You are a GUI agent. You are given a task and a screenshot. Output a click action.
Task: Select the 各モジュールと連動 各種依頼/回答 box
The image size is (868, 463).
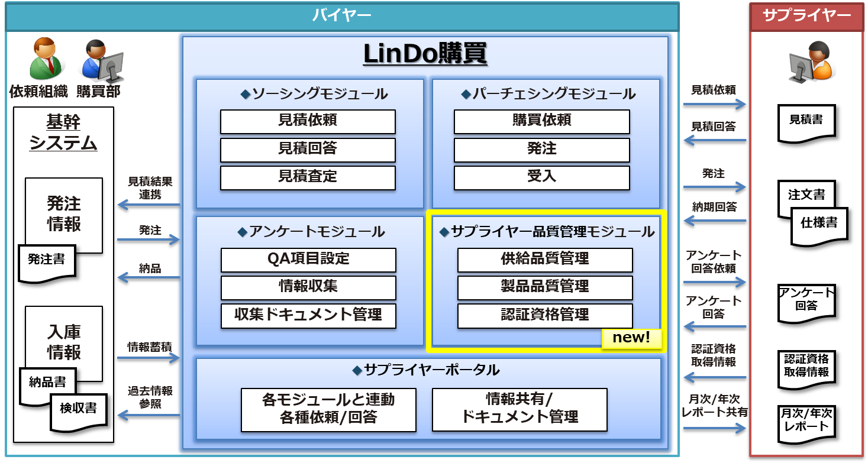[x=328, y=409]
